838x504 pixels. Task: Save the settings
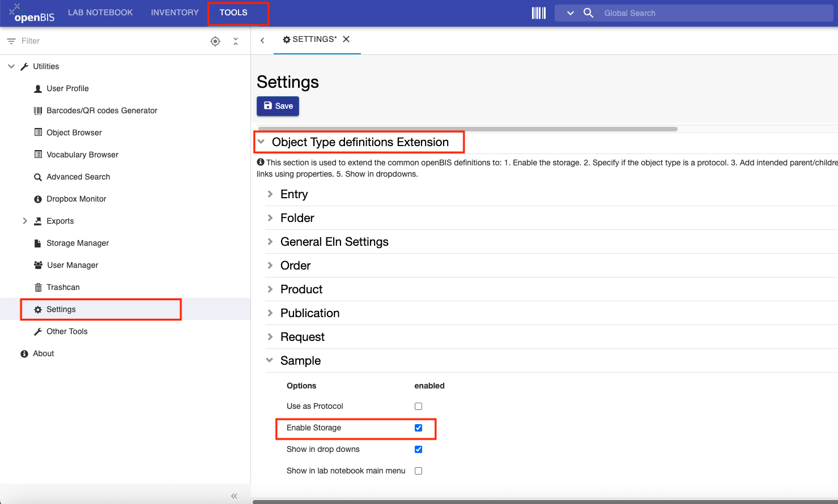point(278,106)
